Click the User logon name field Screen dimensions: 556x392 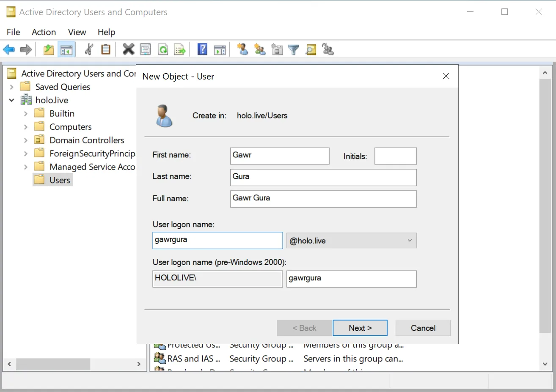217,240
